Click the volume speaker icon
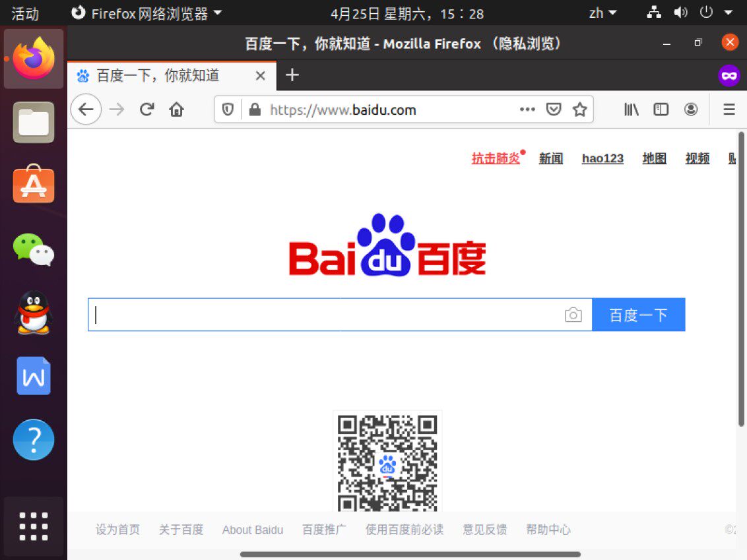747x560 pixels. tap(680, 13)
